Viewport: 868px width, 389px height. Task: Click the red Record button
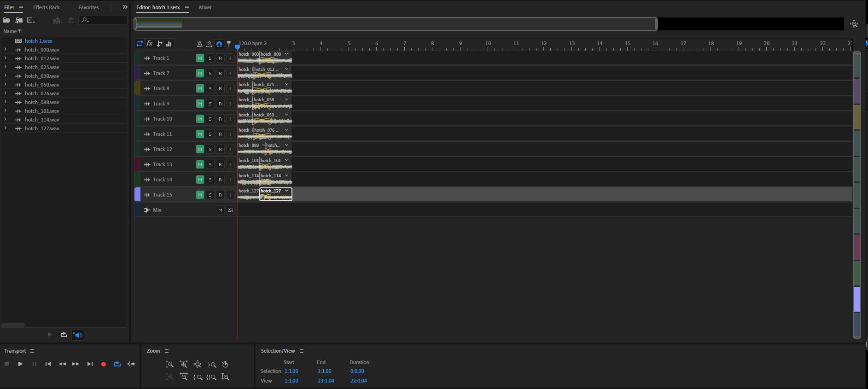tap(104, 364)
